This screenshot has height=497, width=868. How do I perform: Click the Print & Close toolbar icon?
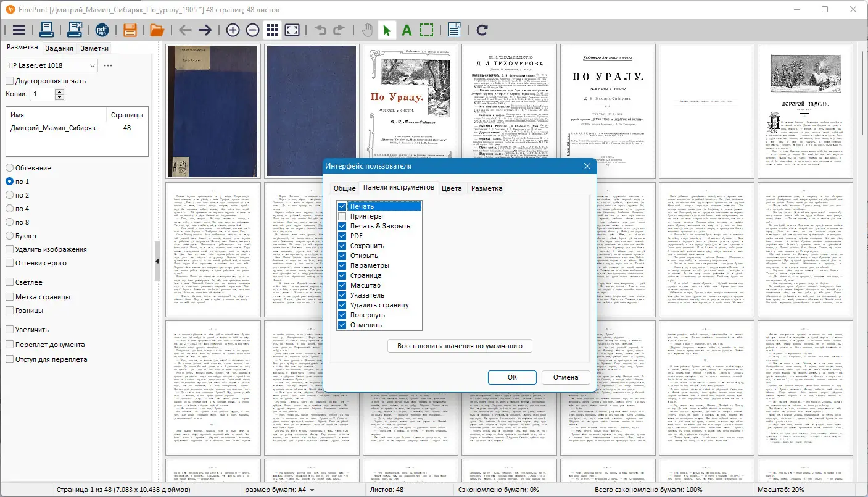75,30
